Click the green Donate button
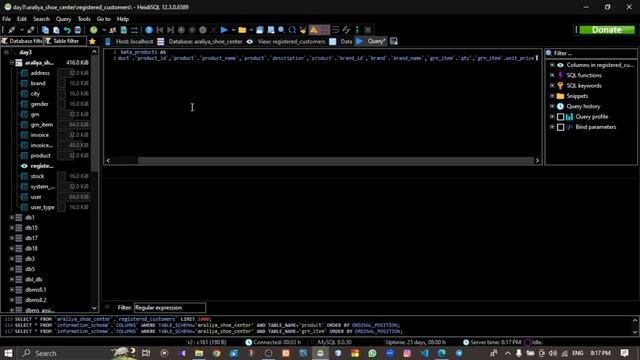The height and width of the screenshot is (360, 640). pos(607,30)
